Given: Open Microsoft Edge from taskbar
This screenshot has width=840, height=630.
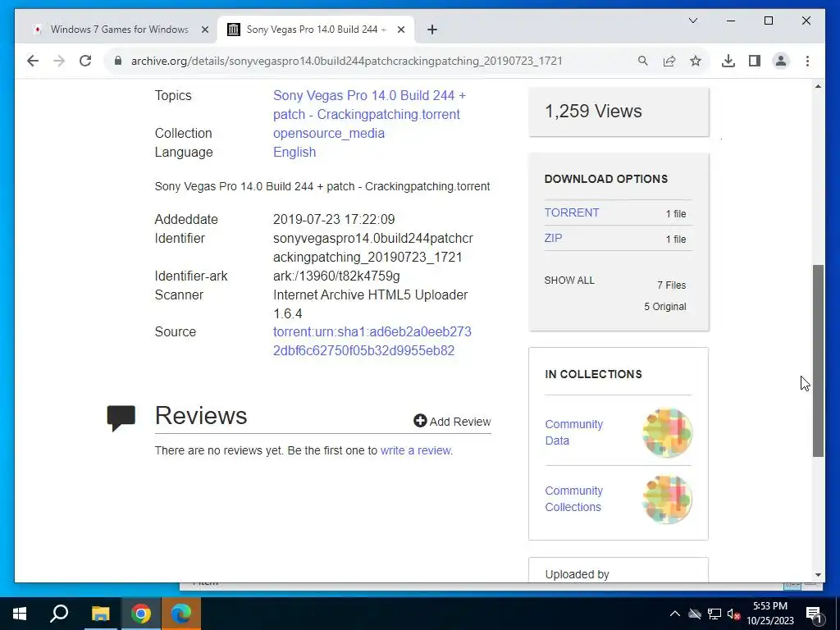Looking at the screenshot, I should tap(181, 614).
